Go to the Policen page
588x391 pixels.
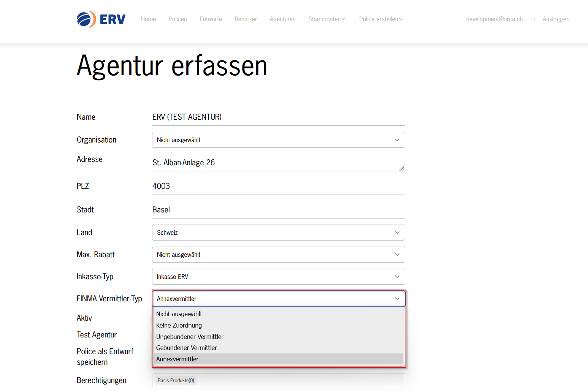coord(178,19)
